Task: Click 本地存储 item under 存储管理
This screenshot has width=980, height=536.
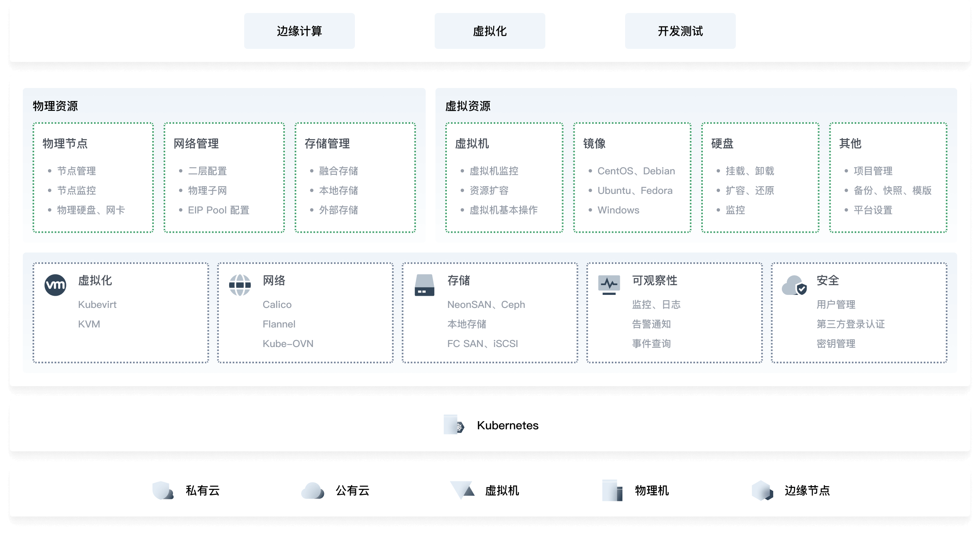Action: tap(339, 191)
